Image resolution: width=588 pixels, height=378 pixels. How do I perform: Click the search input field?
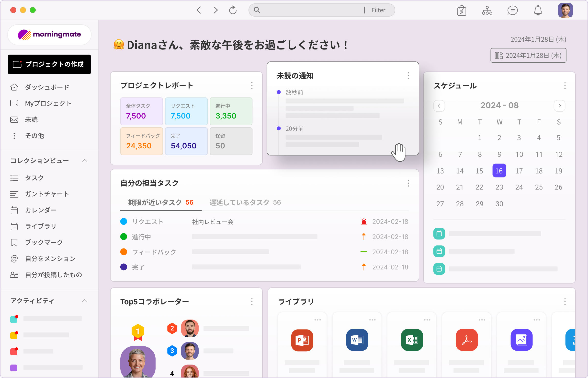309,10
